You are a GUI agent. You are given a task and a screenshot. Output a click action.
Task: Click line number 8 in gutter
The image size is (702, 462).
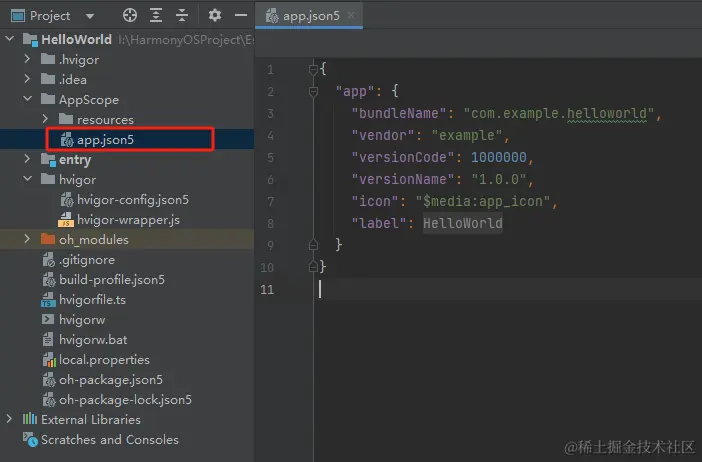tap(270, 223)
